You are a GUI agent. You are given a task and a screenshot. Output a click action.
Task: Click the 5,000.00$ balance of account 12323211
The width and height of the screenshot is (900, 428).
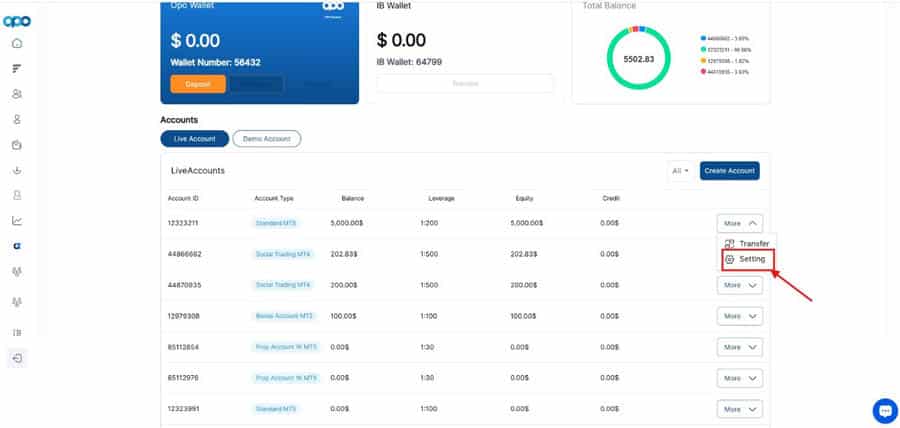pos(347,223)
